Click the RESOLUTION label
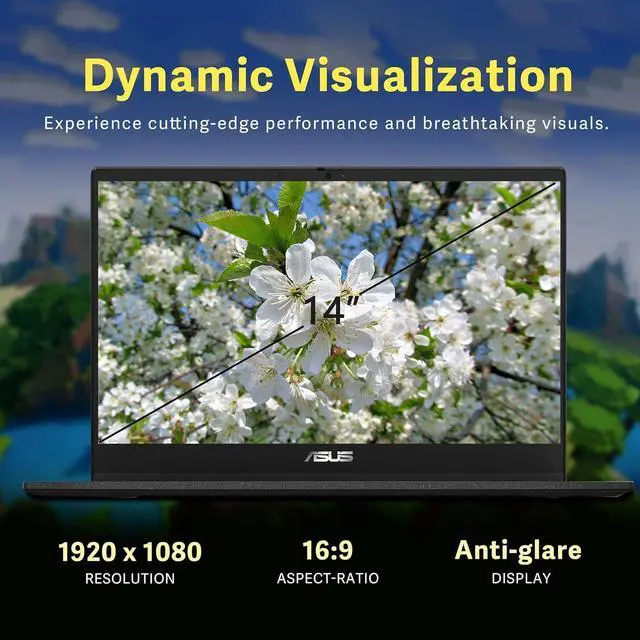Image resolution: width=640 pixels, height=640 pixels. (130, 578)
